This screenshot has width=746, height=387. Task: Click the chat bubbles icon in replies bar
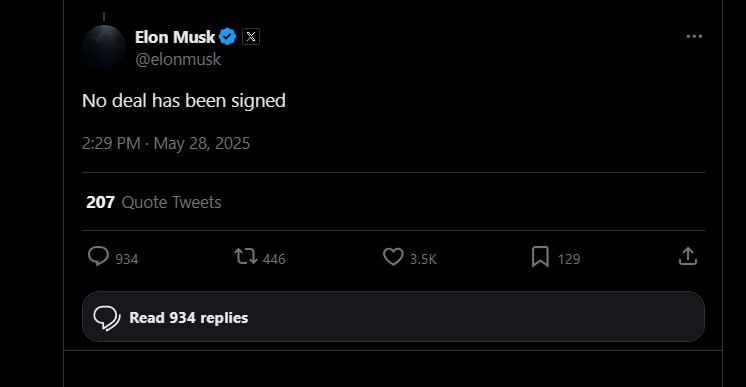tap(107, 318)
